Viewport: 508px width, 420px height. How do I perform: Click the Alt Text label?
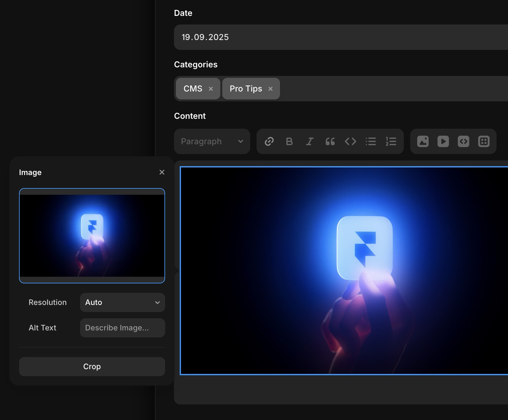[43, 328]
